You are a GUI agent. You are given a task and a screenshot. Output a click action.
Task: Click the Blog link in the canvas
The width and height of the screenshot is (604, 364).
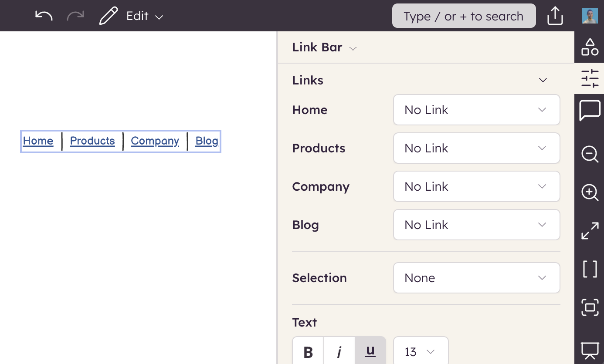[207, 141]
